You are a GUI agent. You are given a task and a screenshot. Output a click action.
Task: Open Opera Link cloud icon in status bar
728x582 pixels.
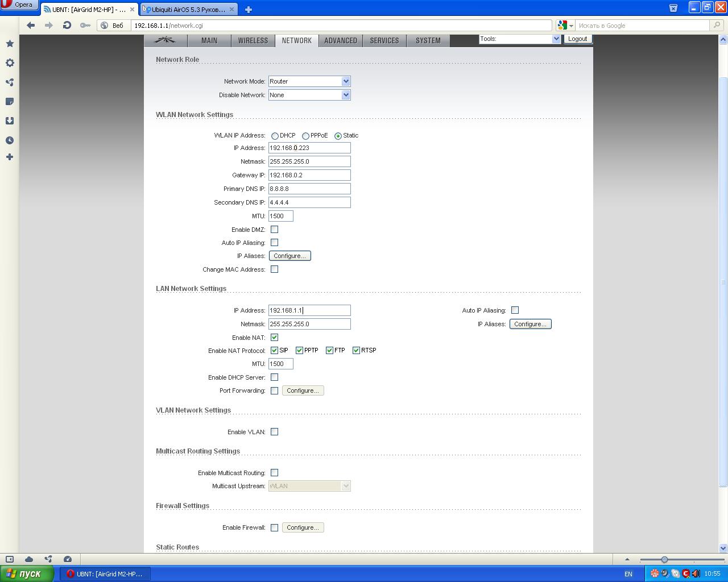point(29,559)
